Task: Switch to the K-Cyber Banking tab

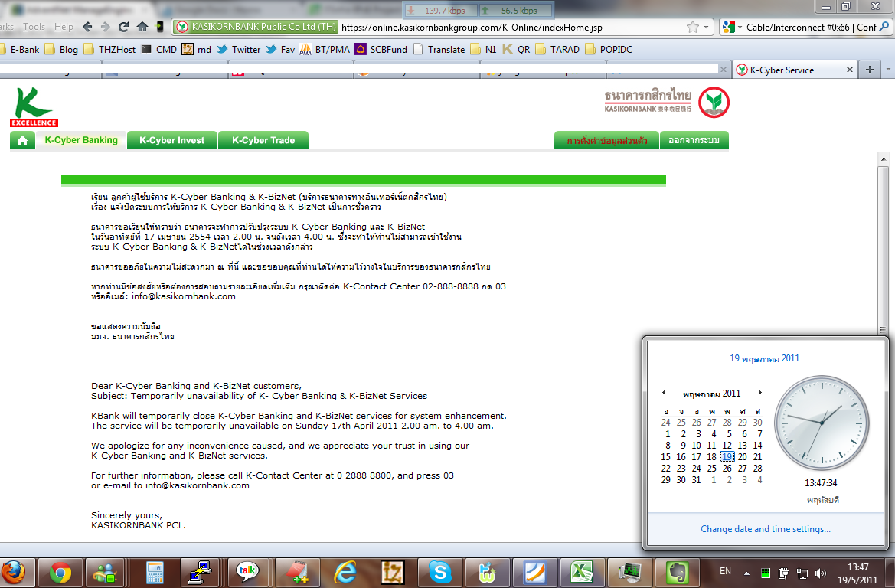Action: [x=81, y=140]
